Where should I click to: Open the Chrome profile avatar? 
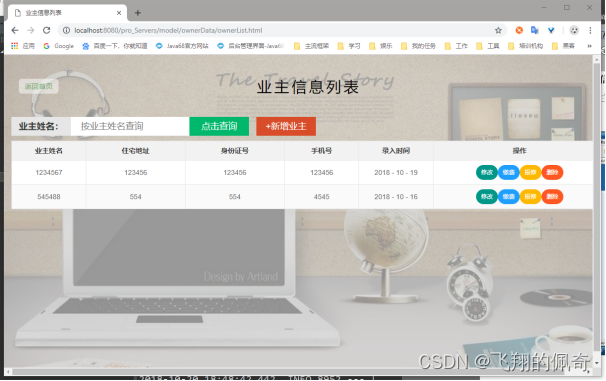[x=574, y=30]
